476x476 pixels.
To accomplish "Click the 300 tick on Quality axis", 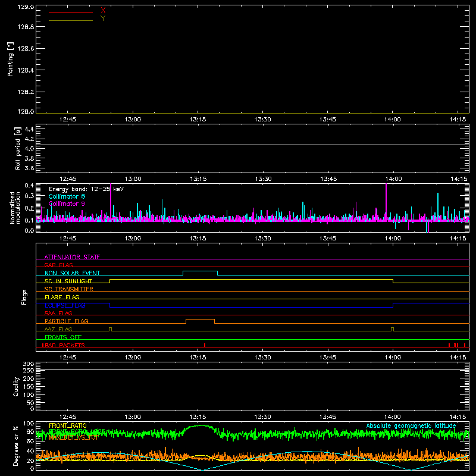I will (29, 364).
